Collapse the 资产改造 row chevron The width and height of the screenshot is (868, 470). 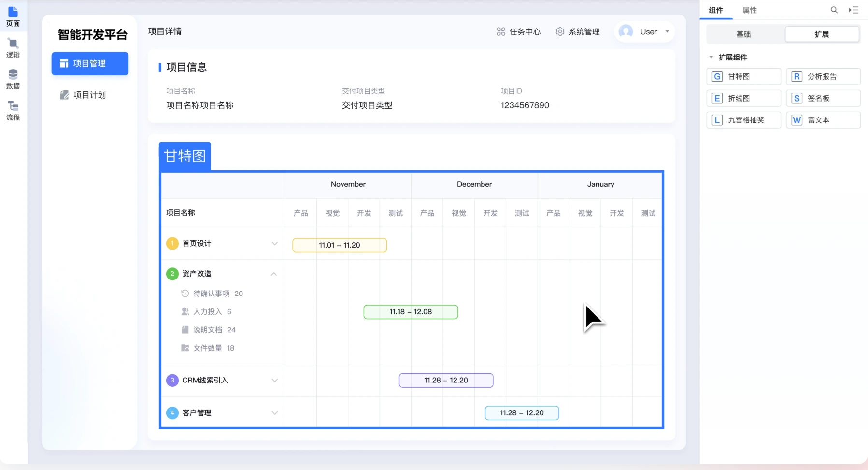point(274,274)
